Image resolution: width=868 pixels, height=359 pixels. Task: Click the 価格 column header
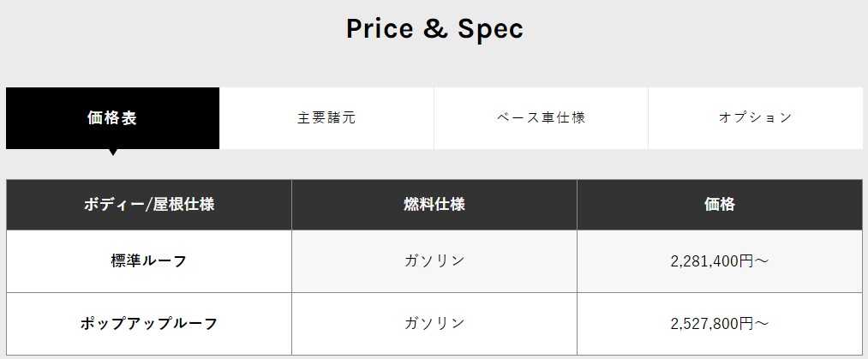[x=720, y=205]
